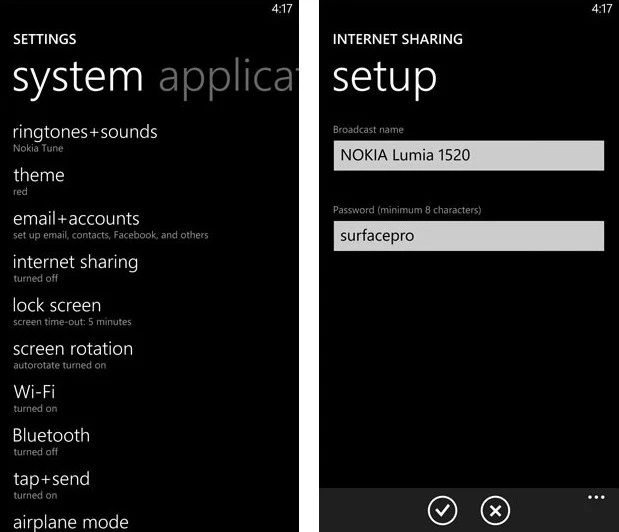Click the 'setup' page heading
Screen dimensions: 619x532
pos(385,78)
